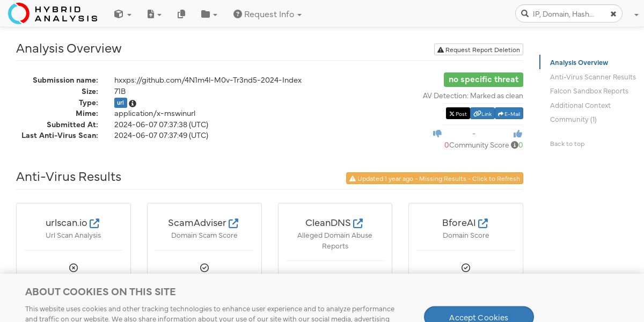Open the Request Info menu
The width and height of the screenshot is (644, 322).
point(267,14)
